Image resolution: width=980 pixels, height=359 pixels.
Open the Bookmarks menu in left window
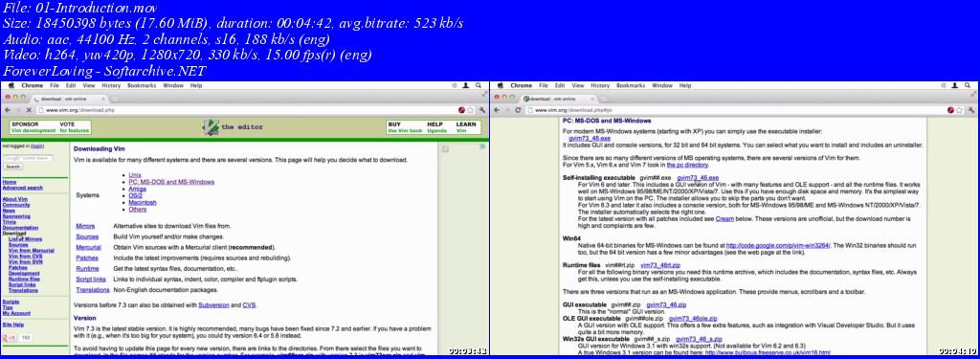143,86
